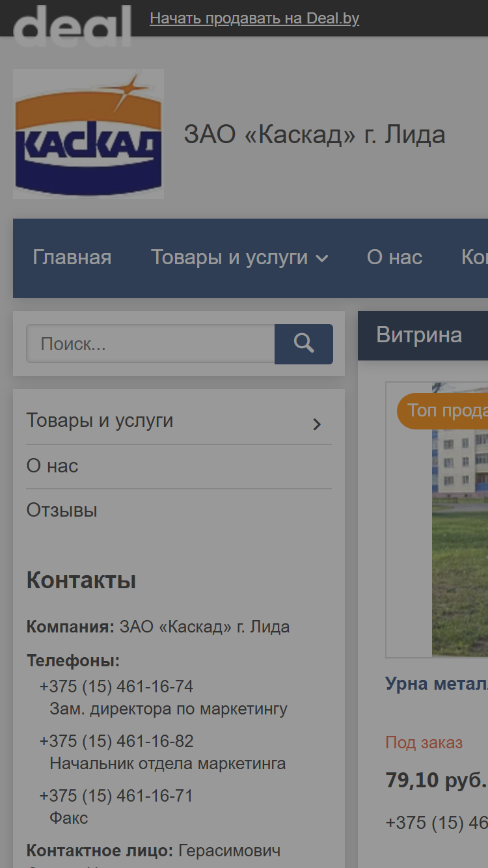This screenshot has height=868, width=488.
Task: Click phone number +375 (15) 461-16-82
Action: (x=116, y=741)
